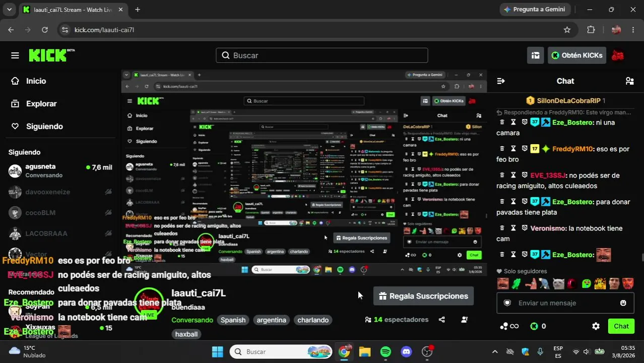Open the Chrome three-dot menu
This screenshot has width=644, height=363.
[x=633, y=30]
